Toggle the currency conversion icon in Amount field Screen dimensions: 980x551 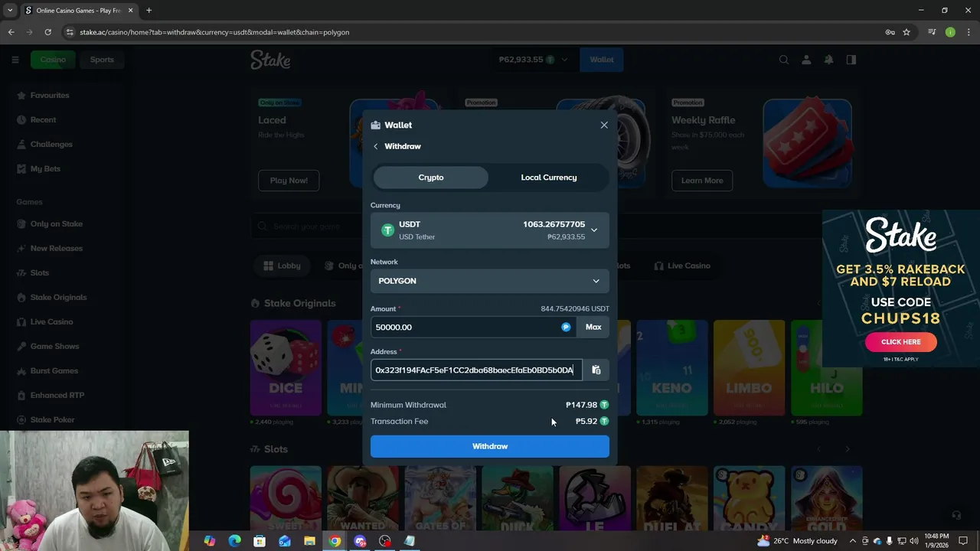click(x=566, y=327)
